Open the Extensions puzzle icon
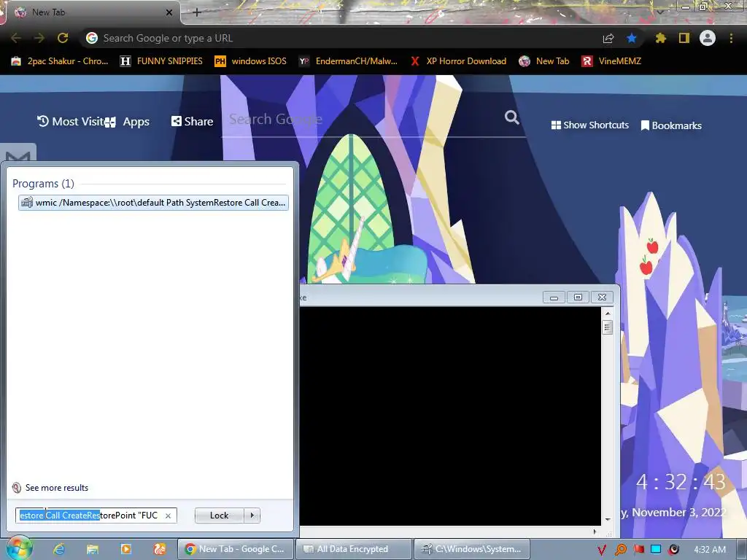The height and width of the screenshot is (560, 747). [x=660, y=38]
